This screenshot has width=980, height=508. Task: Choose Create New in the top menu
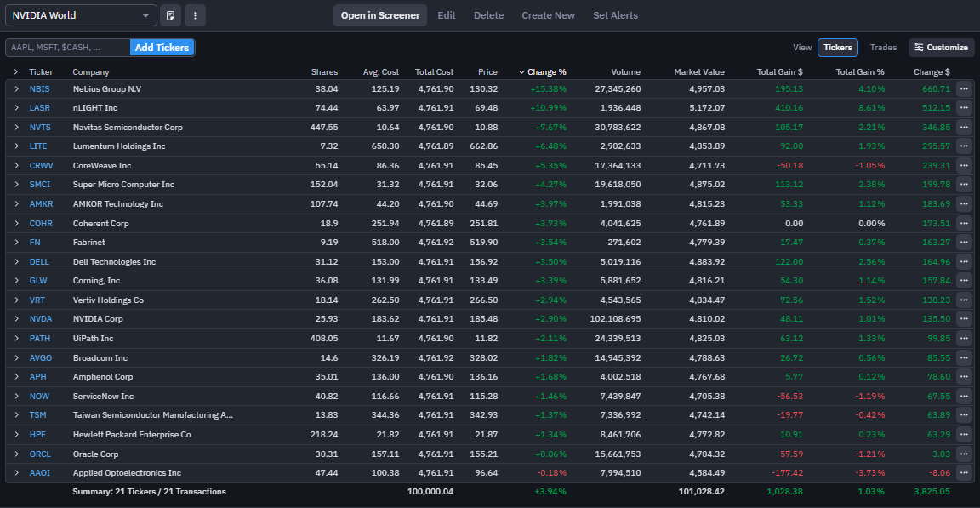coord(548,15)
